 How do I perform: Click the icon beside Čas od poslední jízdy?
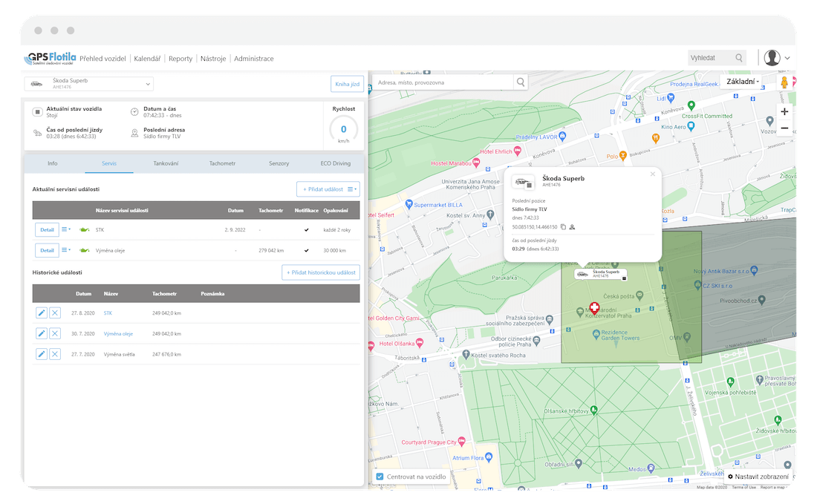[38, 134]
